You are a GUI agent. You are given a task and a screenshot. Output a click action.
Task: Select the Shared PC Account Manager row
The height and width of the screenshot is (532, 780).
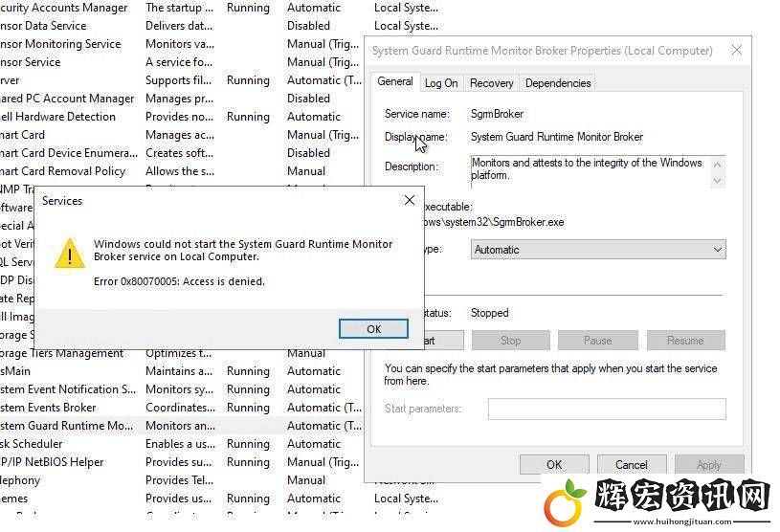[181, 99]
